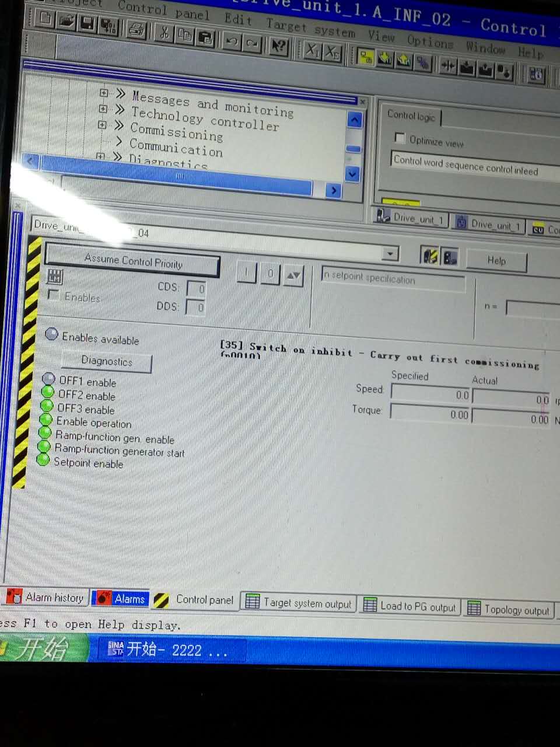Select the Connect to target system icon

click(366, 58)
